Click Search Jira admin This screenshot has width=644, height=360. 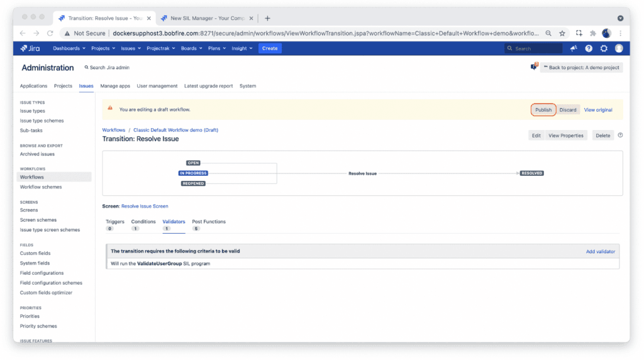pos(107,67)
